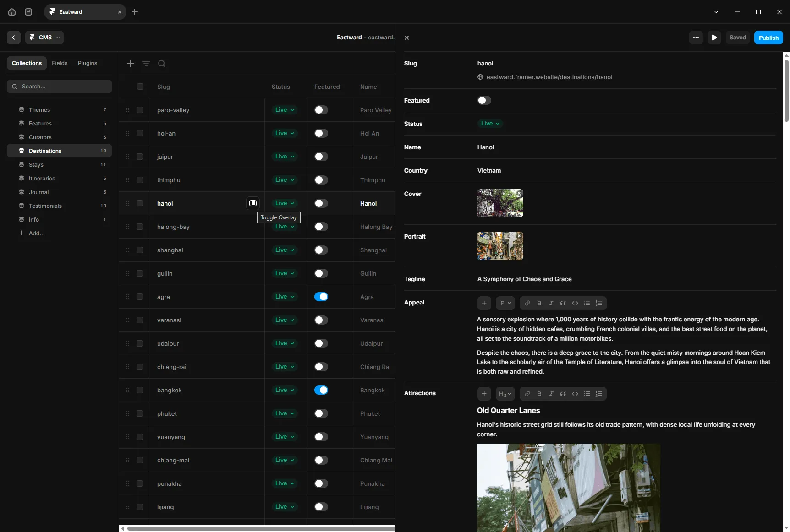Open Live status dropdown for guilin
The image size is (790, 532).
click(x=285, y=273)
